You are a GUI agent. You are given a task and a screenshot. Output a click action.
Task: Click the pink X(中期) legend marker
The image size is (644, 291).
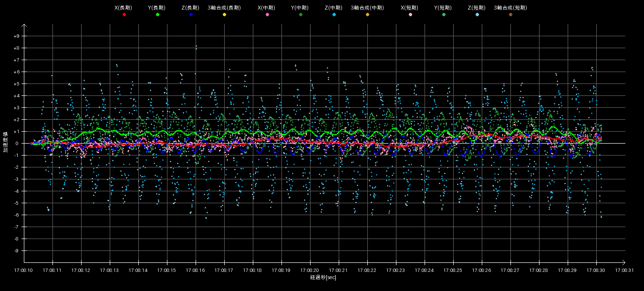(x=267, y=15)
